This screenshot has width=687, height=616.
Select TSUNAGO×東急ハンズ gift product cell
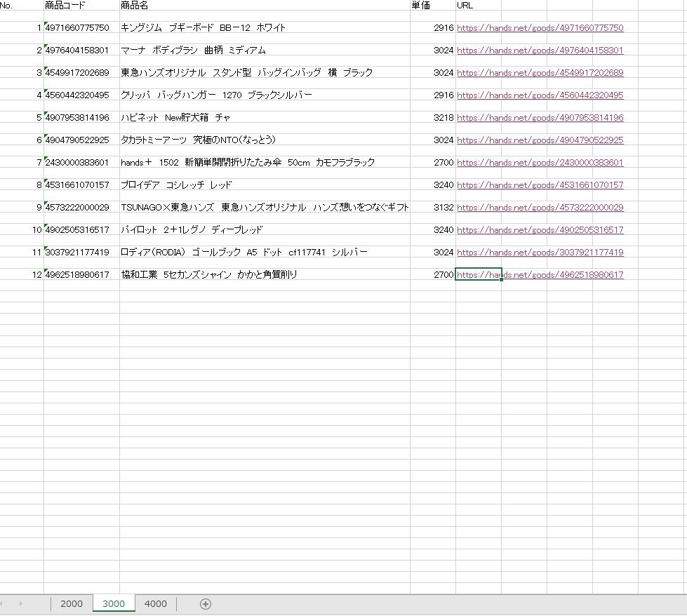265,207
